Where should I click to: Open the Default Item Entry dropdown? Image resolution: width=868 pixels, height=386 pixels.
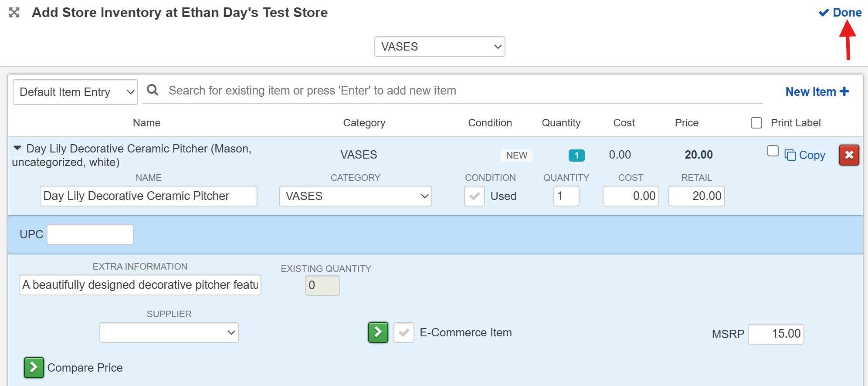pyautogui.click(x=75, y=92)
